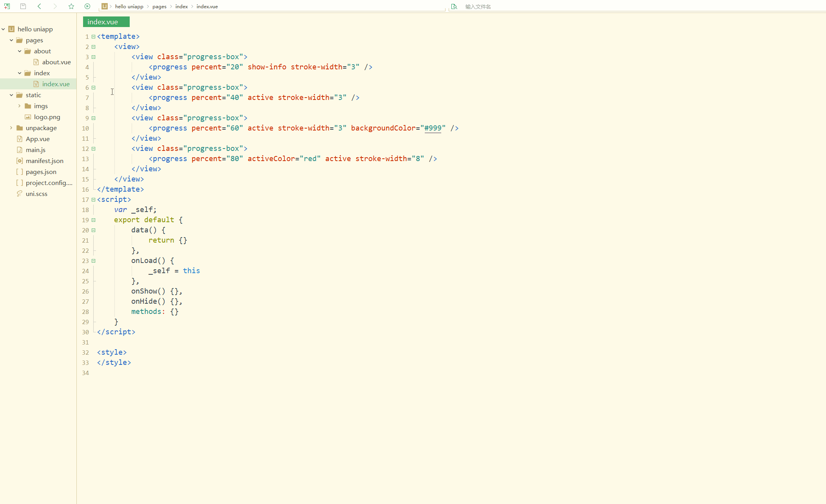Click the project.config bracket icon

pyautogui.click(x=20, y=183)
